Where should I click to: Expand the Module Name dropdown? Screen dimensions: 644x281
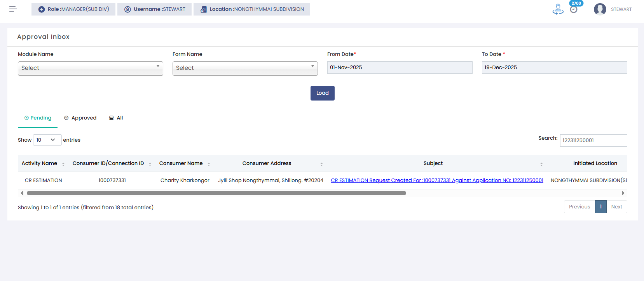tap(90, 68)
